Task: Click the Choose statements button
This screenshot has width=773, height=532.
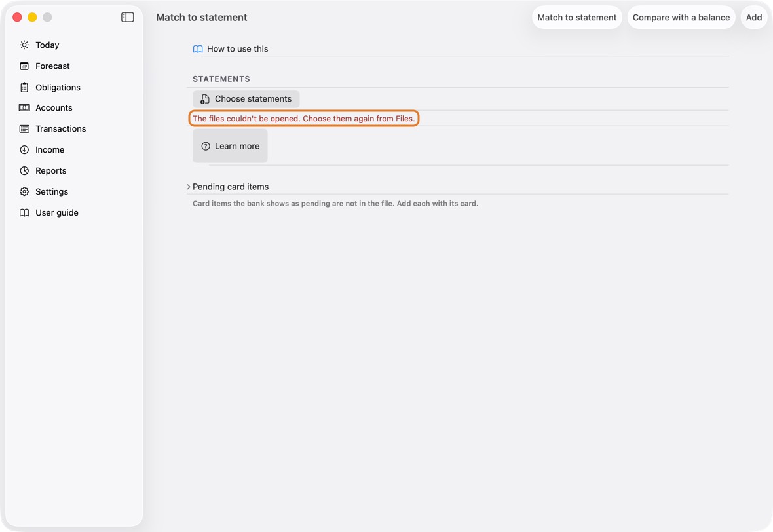Action: [246, 99]
